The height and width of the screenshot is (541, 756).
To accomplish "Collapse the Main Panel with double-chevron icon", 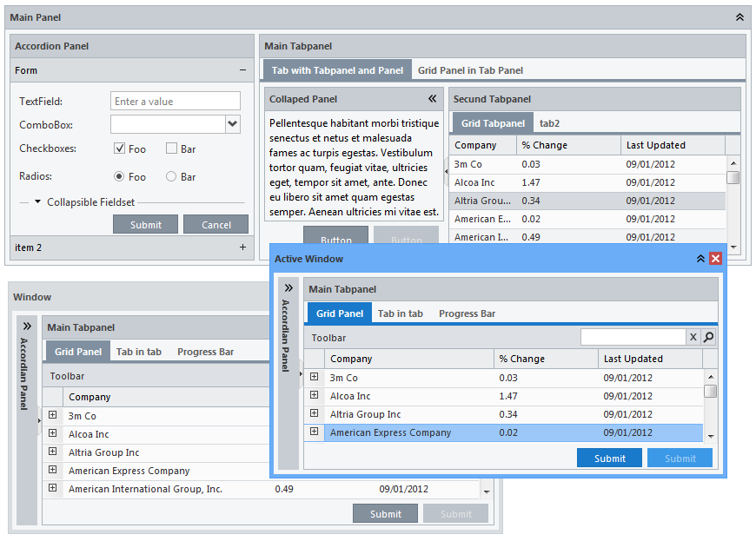I will tap(739, 17).
